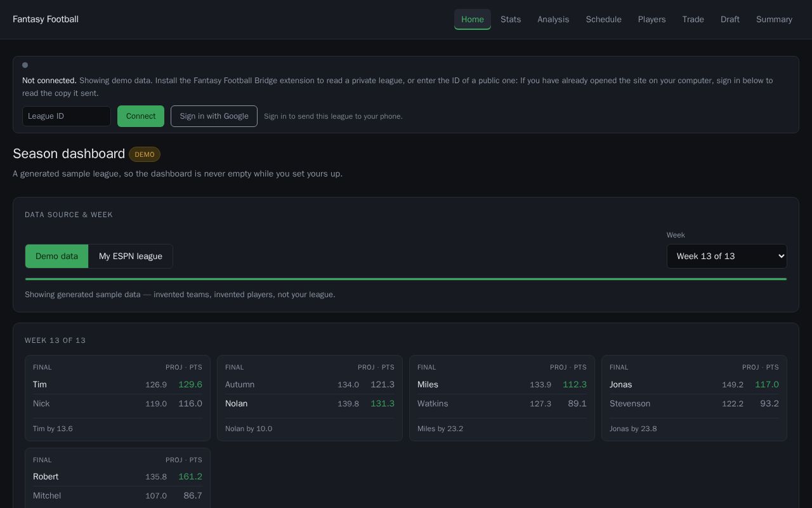This screenshot has width=812, height=508.
Task: Click the Fantasy Football site title
Action: 46,19
